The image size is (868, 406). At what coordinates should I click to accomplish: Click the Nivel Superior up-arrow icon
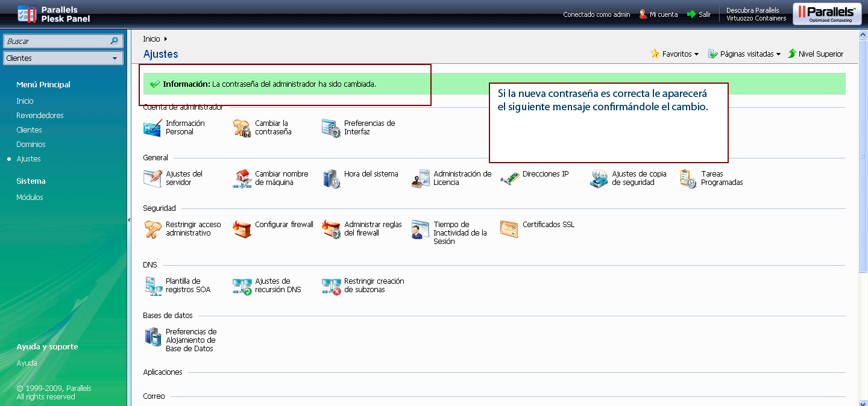click(x=792, y=54)
